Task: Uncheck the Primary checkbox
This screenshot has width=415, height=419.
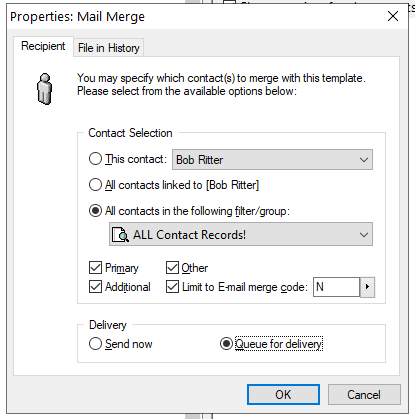Action: click(95, 268)
